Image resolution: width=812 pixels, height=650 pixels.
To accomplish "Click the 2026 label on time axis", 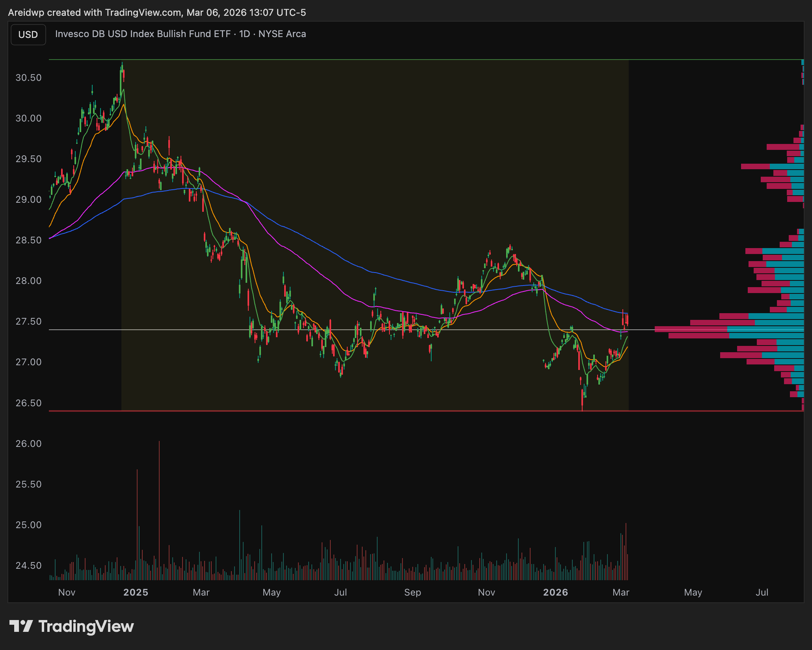I will (555, 592).
